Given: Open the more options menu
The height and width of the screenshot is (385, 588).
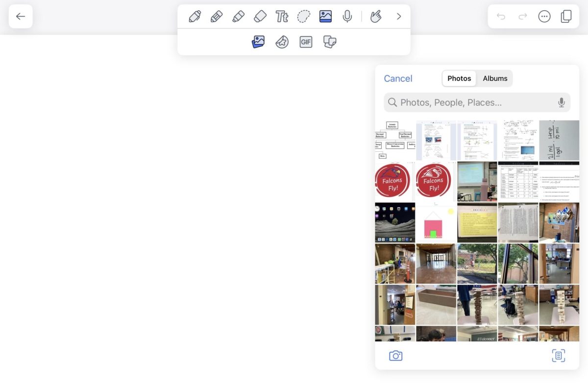Looking at the screenshot, I should (x=544, y=17).
